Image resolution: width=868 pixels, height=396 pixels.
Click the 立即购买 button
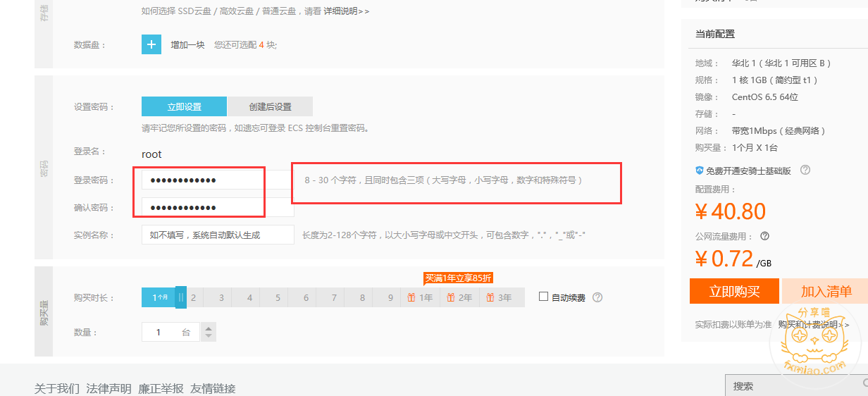point(734,291)
